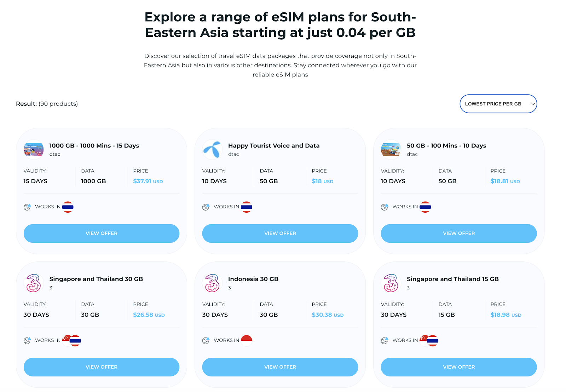
Task: View offer for 50 GB 10 Days plan
Action: tap(459, 234)
